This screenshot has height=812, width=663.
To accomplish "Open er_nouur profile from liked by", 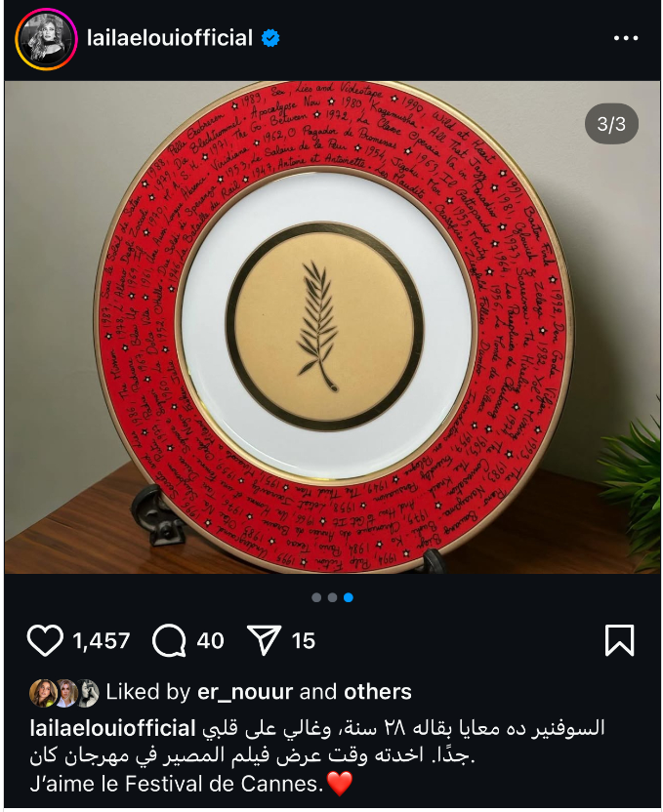I will click(x=245, y=692).
